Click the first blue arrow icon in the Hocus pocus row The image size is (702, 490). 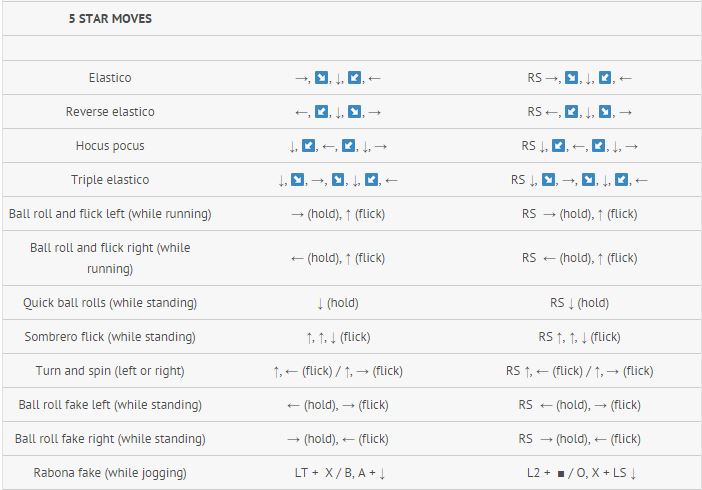point(308,146)
